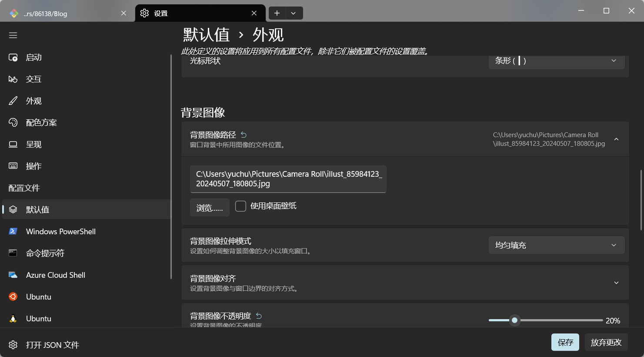Click the 启动 sidebar icon

click(x=13, y=57)
